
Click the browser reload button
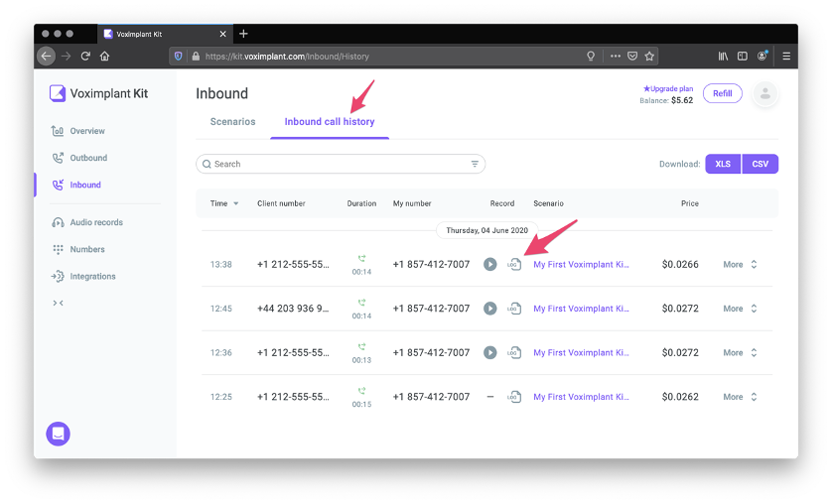click(x=85, y=57)
